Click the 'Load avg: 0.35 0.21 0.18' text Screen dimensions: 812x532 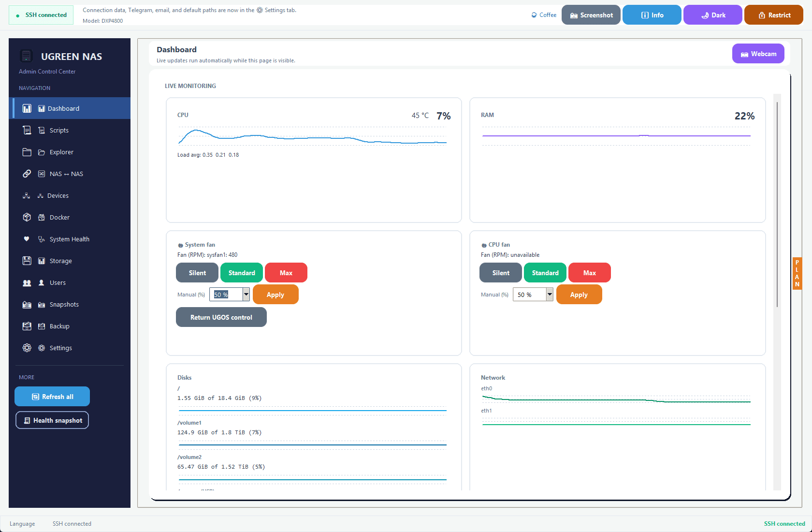click(208, 155)
